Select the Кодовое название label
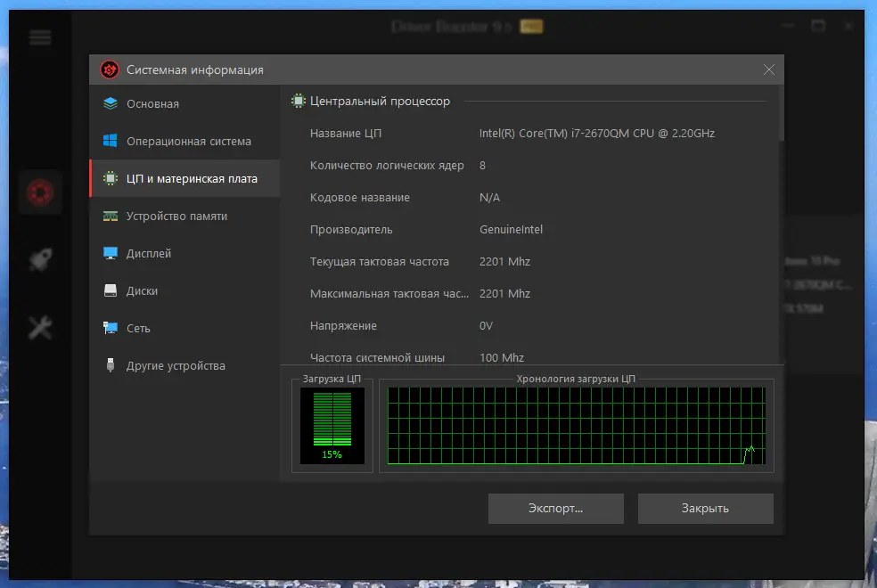 pyautogui.click(x=360, y=198)
